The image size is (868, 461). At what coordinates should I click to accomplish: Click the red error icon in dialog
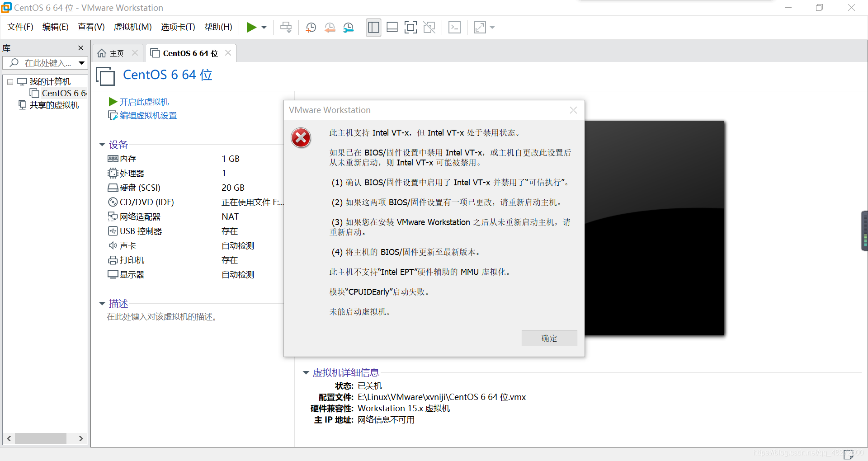point(301,138)
